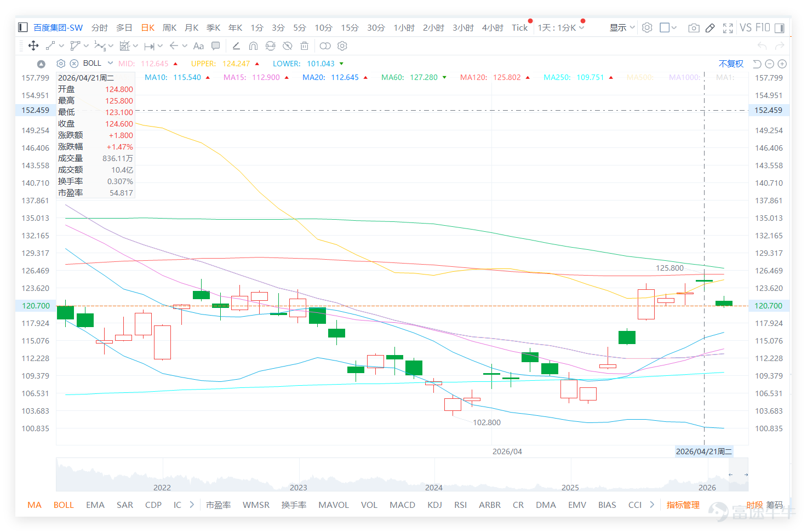Select the range measurement tool
The height and width of the screenshot is (532, 807).
pos(149,46)
